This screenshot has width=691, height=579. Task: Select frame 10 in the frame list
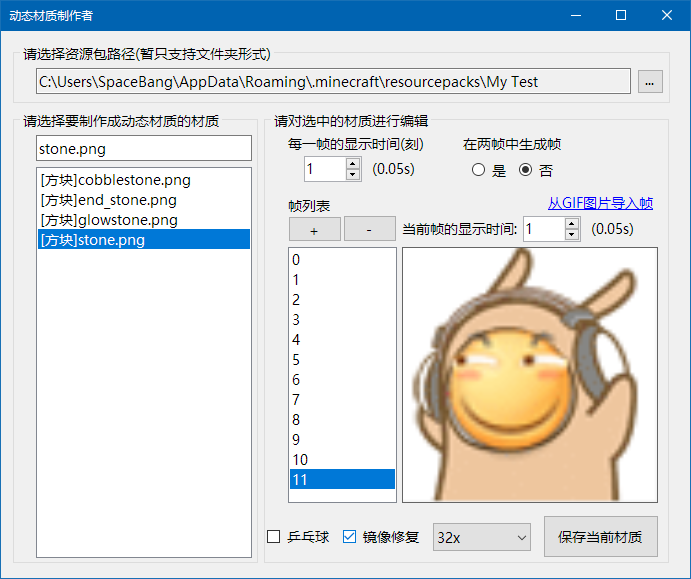click(342, 459)
